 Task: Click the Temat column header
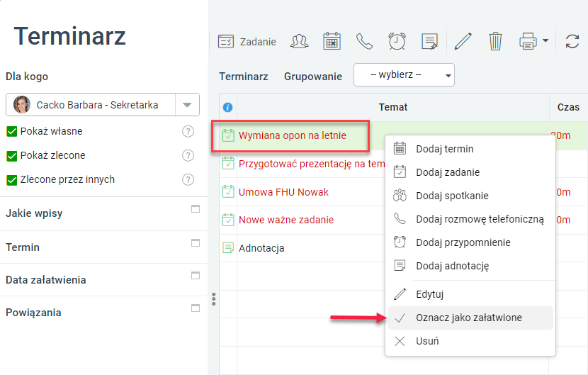pos(392,107)
